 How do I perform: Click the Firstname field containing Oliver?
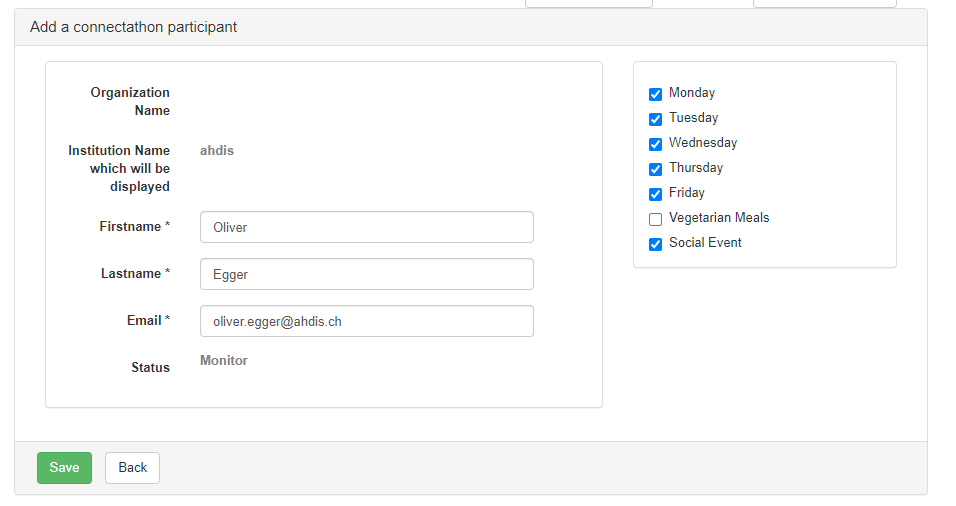pyautogui.click(x=366, y=227)
